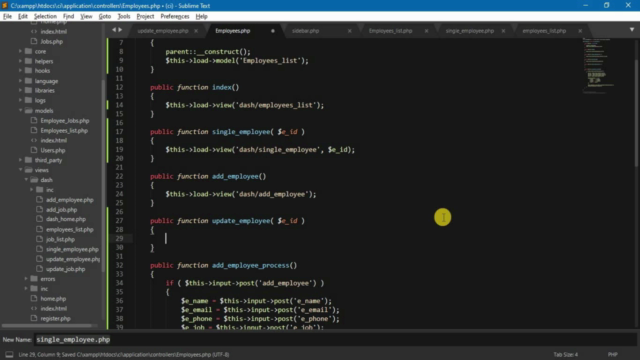Open the Preferences menu

click(175, 16)
